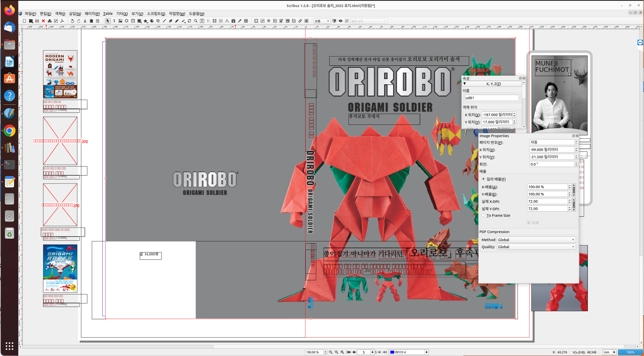Select the Freehand pencil tool
Viewport: 644px width, 356px height.
pyautogui.click(x=177, y=21)
